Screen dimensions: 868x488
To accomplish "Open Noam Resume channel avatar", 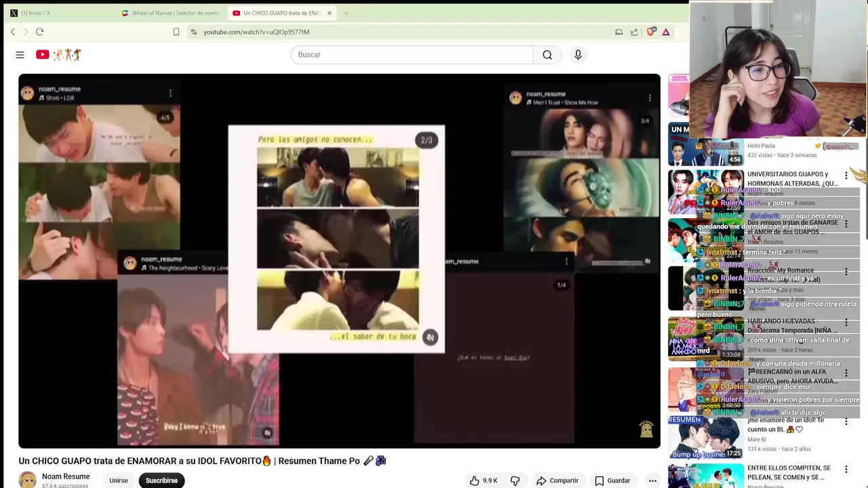I will pos(28,480).
